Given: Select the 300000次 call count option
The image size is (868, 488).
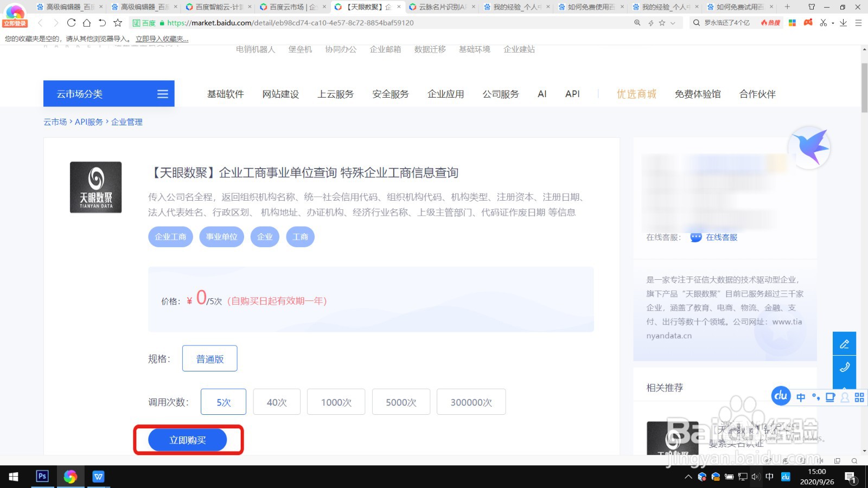Looking at the screenshot, I should pyautogui.click(x=470, y=402).
